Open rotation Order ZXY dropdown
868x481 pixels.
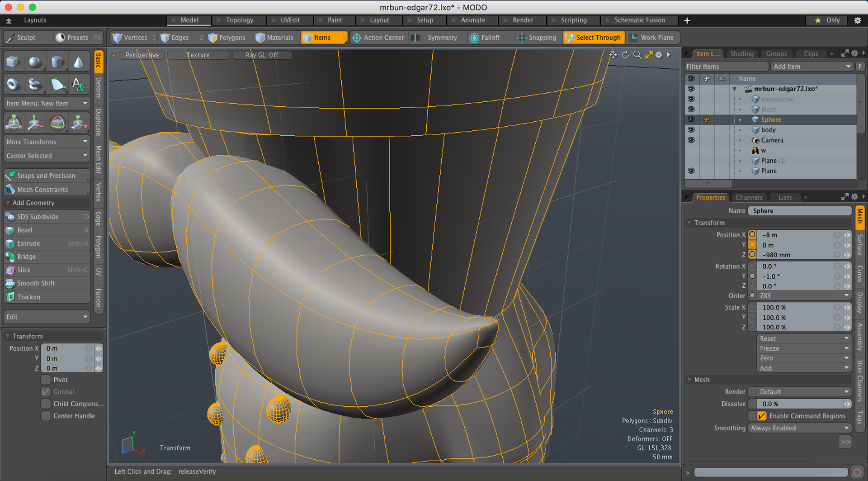pos(804,295)
